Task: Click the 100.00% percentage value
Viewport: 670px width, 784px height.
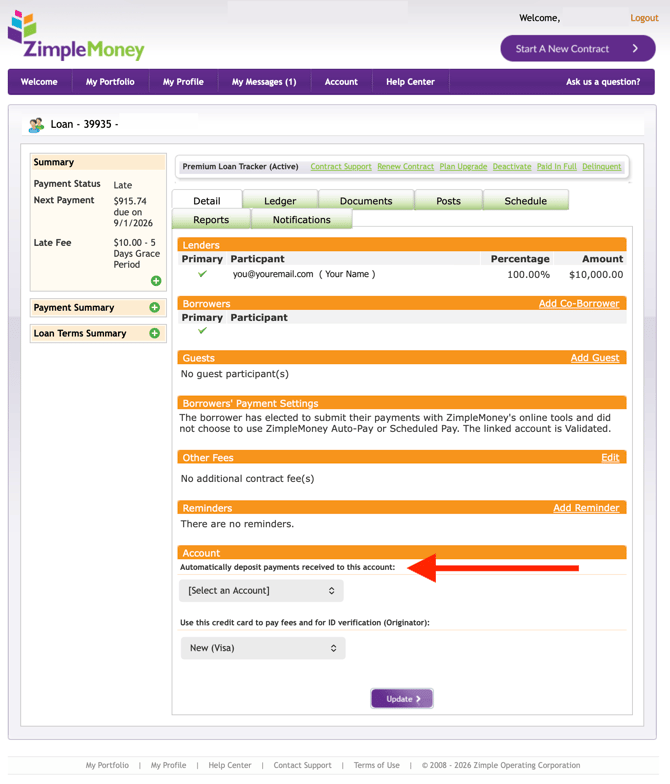Action: 528,274
